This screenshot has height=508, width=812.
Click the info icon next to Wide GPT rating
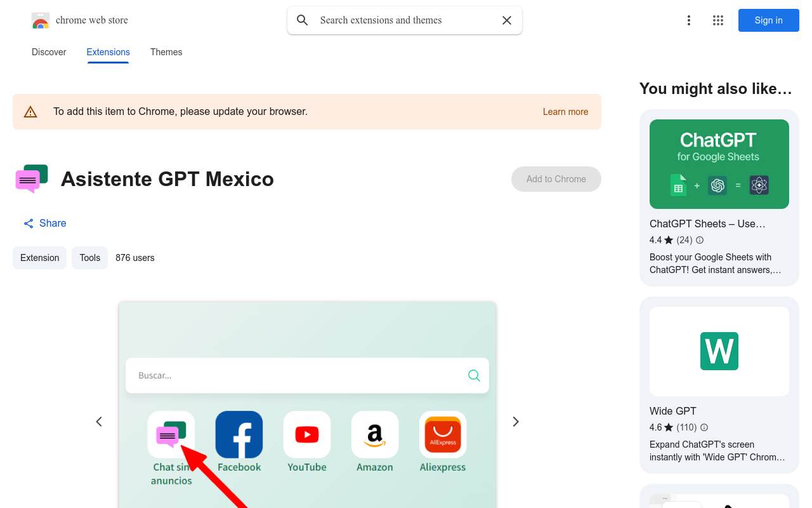click(704, 427)
